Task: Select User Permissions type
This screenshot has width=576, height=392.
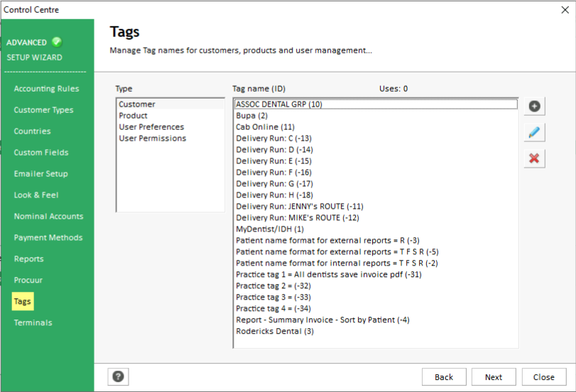Action: click(171, 138)
